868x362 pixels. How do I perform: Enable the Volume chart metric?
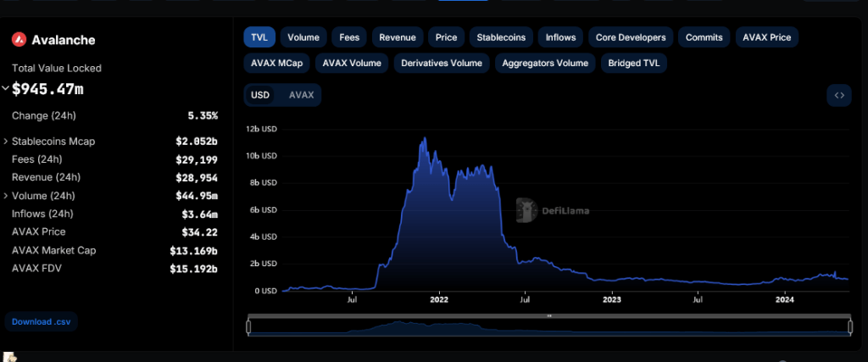click(303, 37)
